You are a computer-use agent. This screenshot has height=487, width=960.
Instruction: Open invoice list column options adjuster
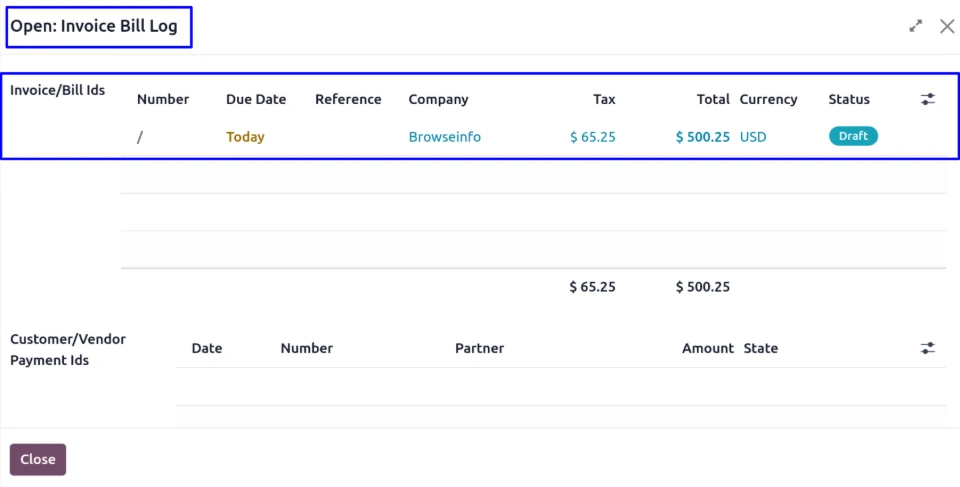(928, 99)
